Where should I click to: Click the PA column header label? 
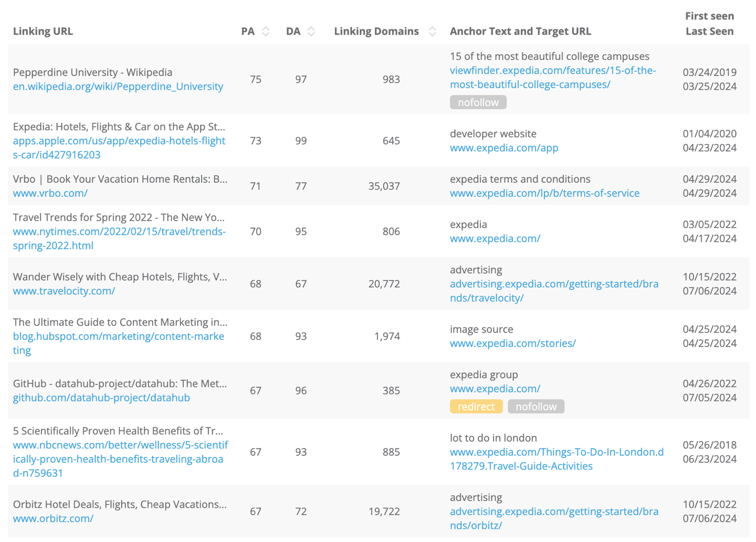click(248, 32)
